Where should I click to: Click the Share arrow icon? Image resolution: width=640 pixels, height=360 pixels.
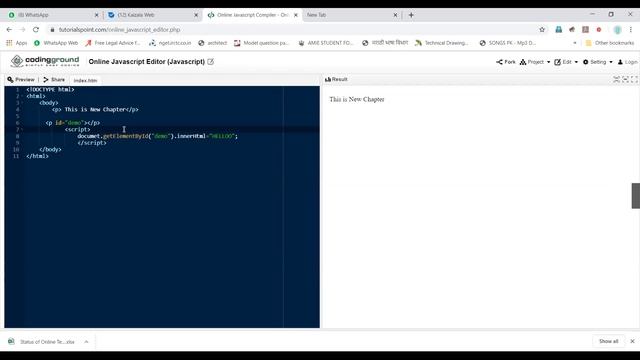(x=46, y=80)
